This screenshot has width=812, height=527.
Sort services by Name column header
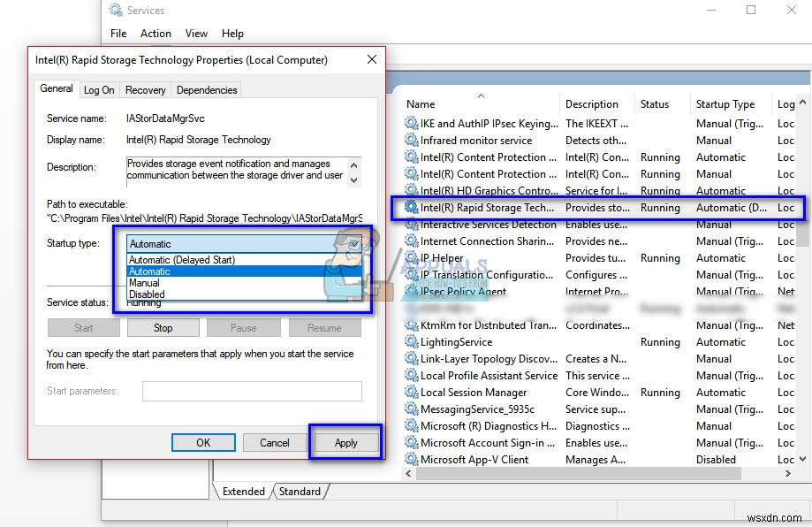pos(481,104)
